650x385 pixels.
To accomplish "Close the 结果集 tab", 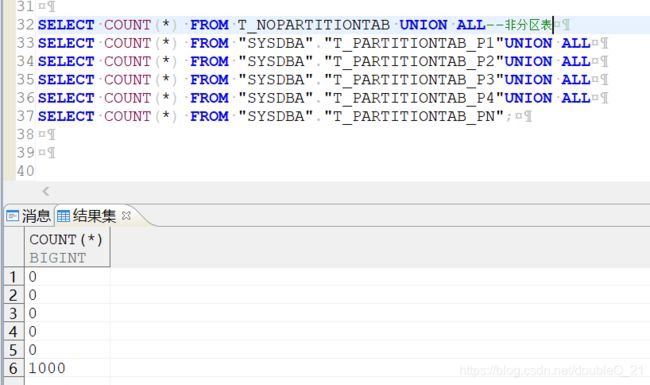I will pyautogui.click(x=126, y=216).
